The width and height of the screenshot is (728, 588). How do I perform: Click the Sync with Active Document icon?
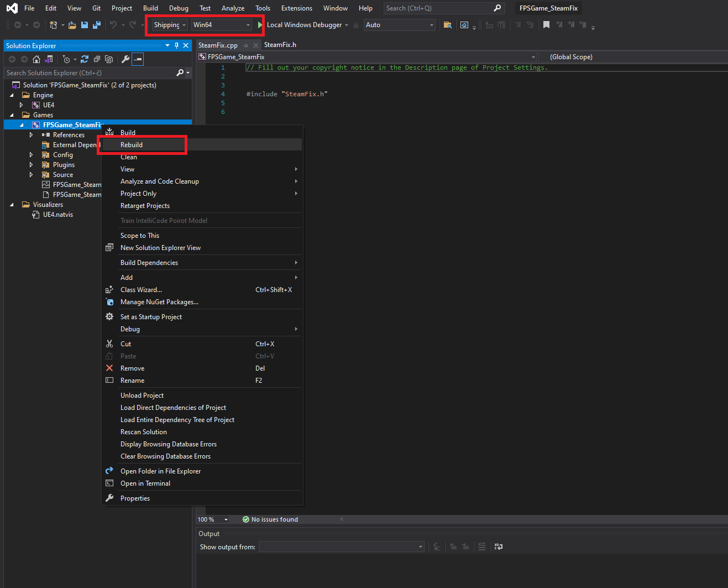pyautogui.click(x=85, y=59)
